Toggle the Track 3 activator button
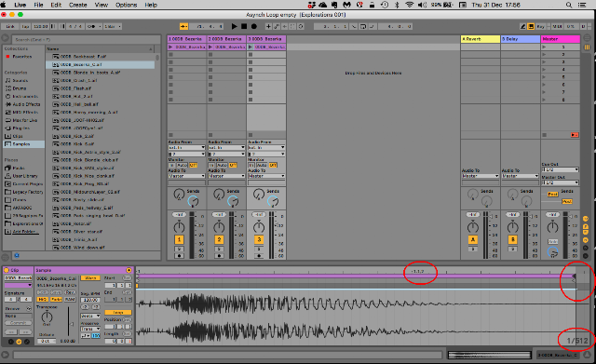 (259, 239)
